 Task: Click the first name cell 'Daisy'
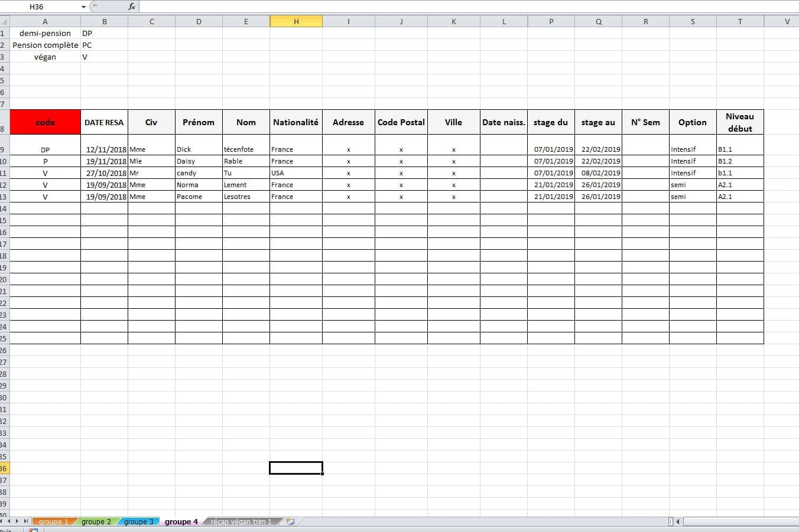pyautogui.click(x=199, y=161)
